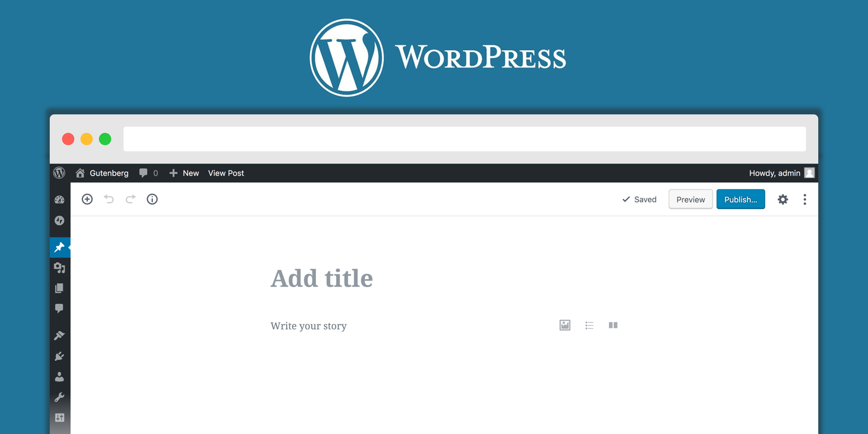
Task: Open Comments icon in admin sidebar
Action: pyautogui.click(x=60, y=309)
